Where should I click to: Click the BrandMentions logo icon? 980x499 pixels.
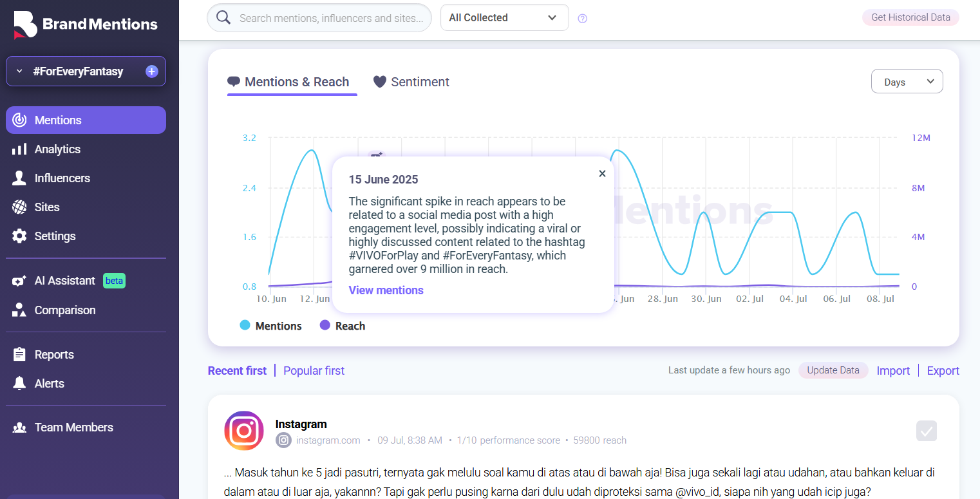pos(25,24)
